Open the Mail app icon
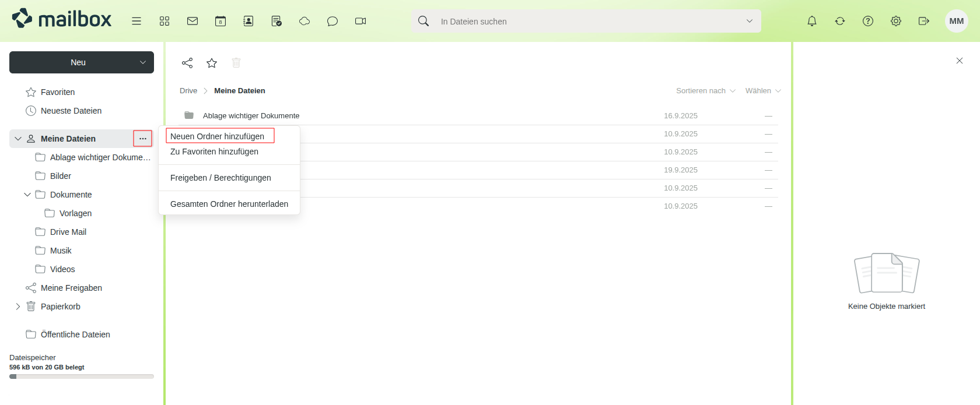The width and height of the screenshot is (980, 405). click(x=192, y=21)
